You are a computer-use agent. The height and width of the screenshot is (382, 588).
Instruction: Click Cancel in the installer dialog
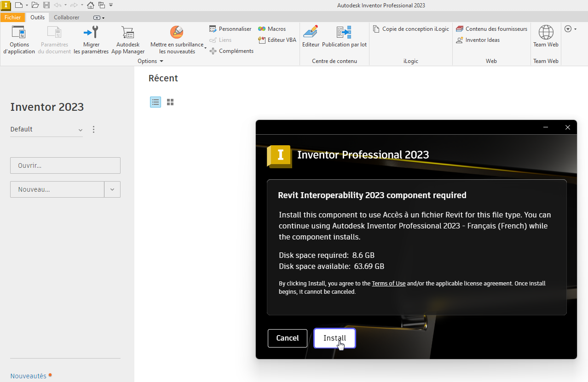pyautogui.click(x=288, y=338)
